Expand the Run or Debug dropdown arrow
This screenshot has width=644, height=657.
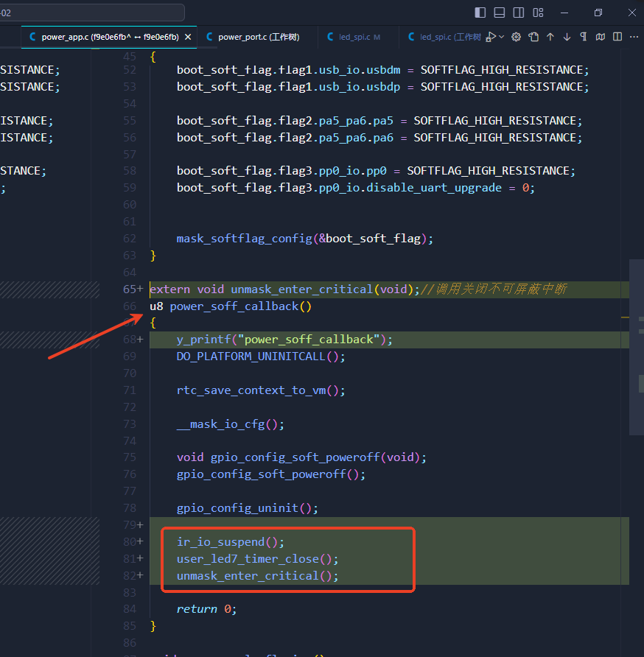(x=502, y=37)
